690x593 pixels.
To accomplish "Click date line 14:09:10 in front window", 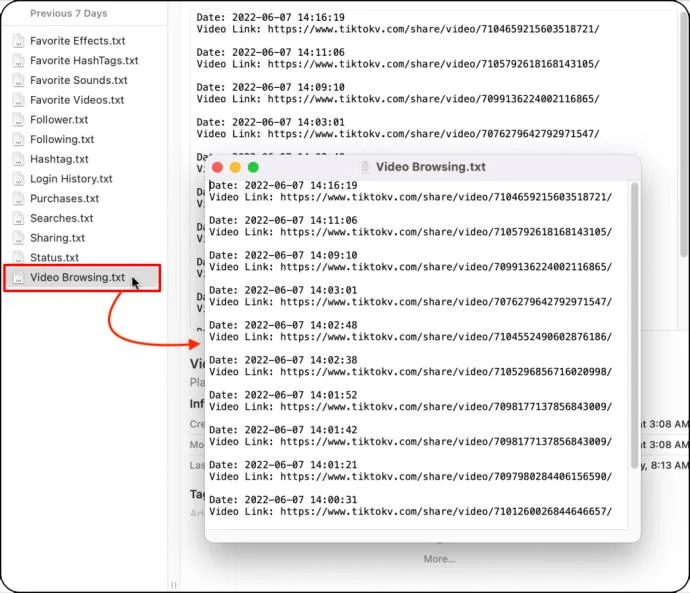I will [283, 255].
